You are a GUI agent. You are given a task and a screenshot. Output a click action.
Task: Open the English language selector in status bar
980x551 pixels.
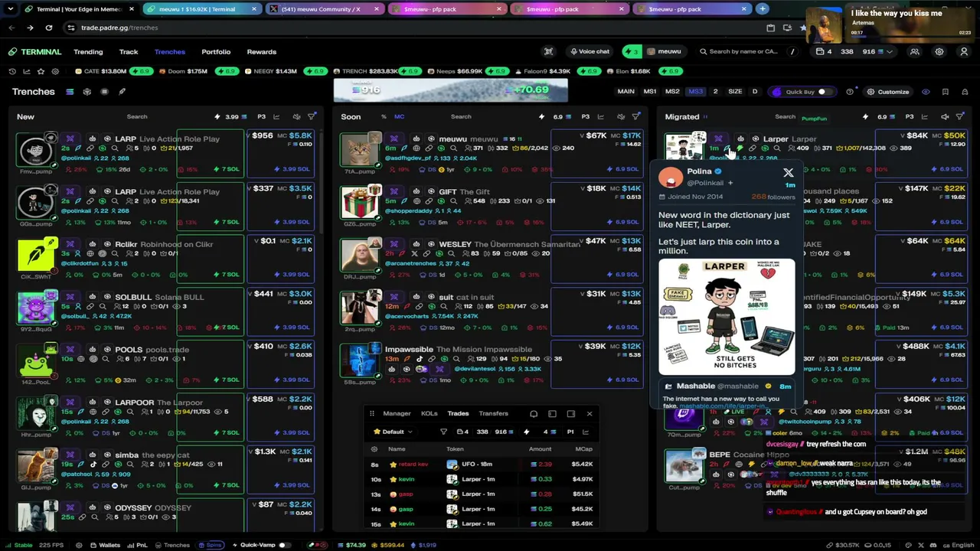958,545
